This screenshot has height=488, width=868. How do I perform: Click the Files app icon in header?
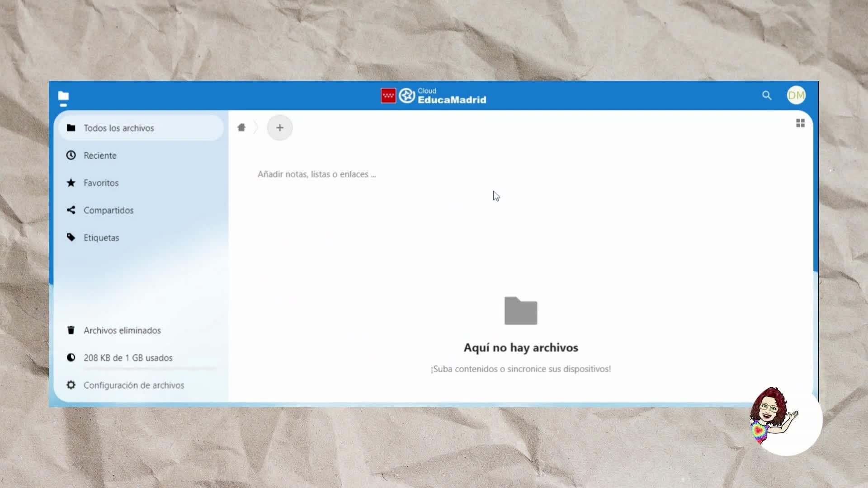point(63,96)
